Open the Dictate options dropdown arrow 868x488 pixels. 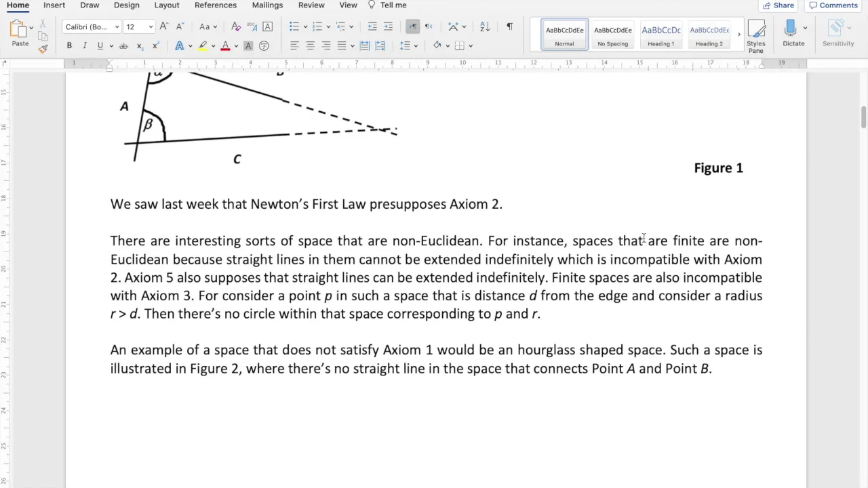[x=805, y=28]
